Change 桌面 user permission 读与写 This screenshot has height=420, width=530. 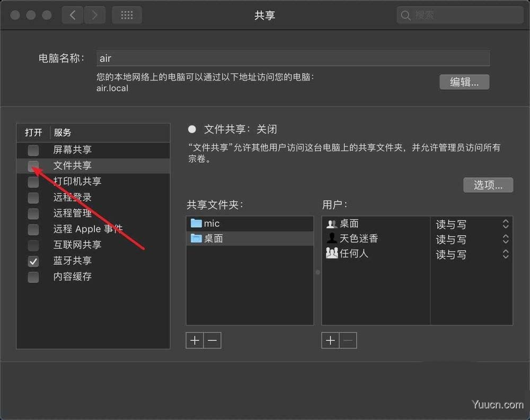point(451,225)
